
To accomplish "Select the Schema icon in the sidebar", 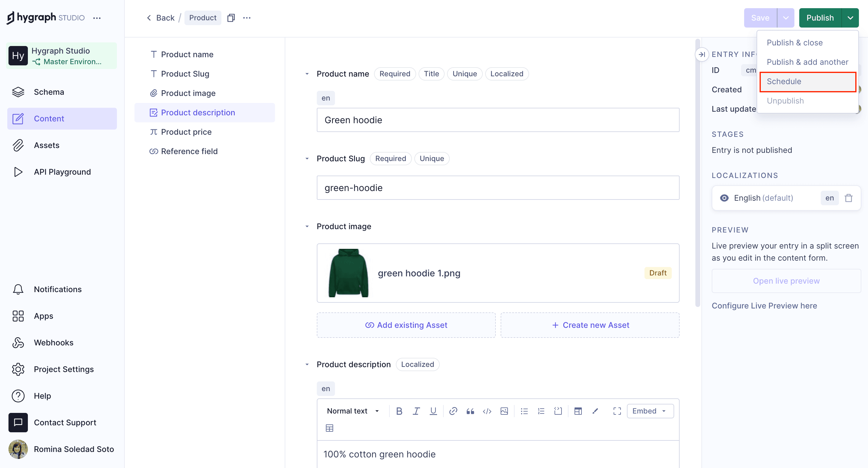I will (18, 92).
